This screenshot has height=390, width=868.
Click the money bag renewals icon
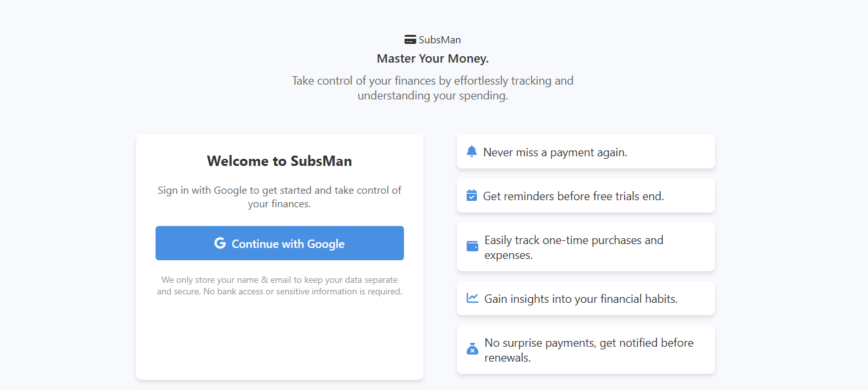tap(472, 349)
